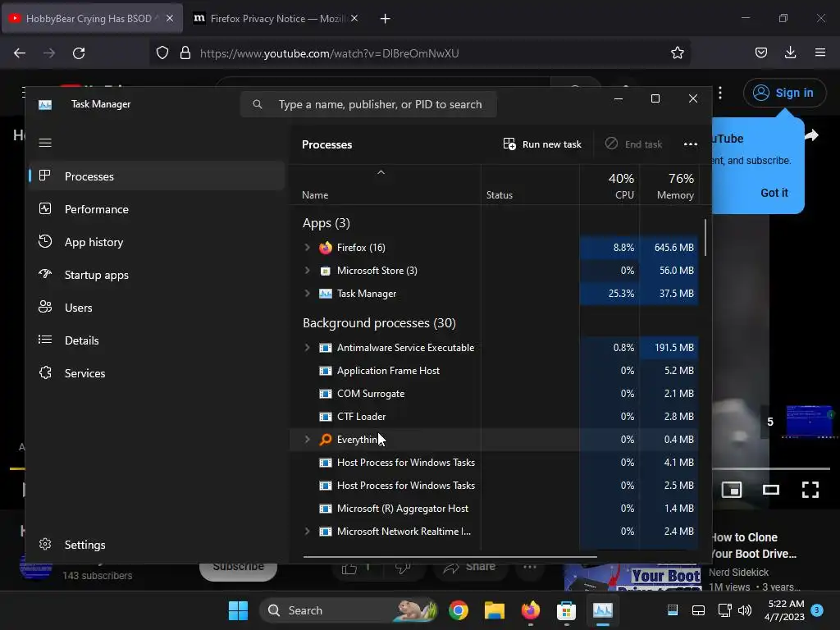Click the Task Manager search field
Image resolution: width=840 pixels, height=630 pixels.
point(368,104)
